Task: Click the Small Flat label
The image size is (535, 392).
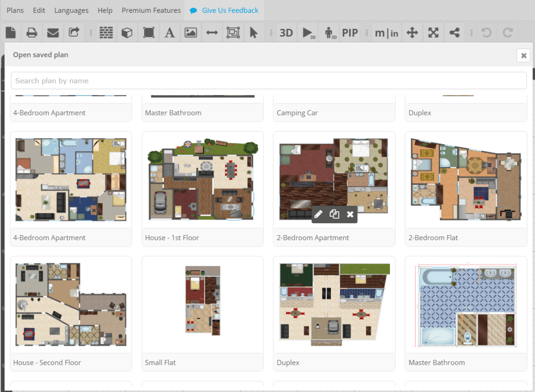Action: tap(160, 362)
